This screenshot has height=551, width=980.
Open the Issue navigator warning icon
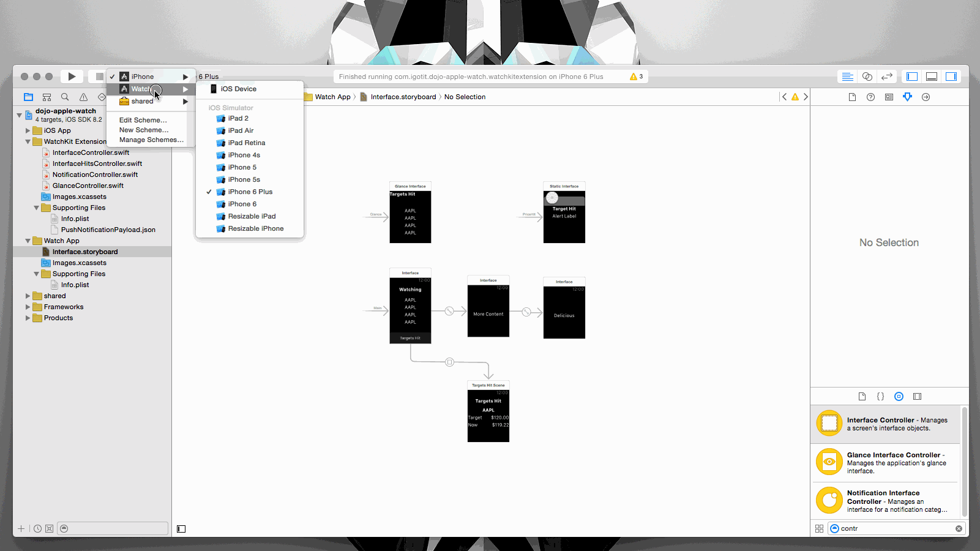[83, 97]
